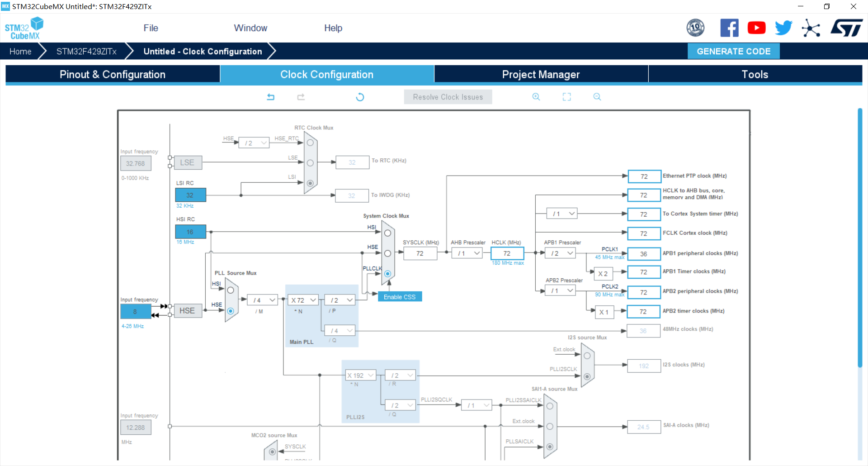
Task: Click the ST community network icon
Action: tap(811, 28)
